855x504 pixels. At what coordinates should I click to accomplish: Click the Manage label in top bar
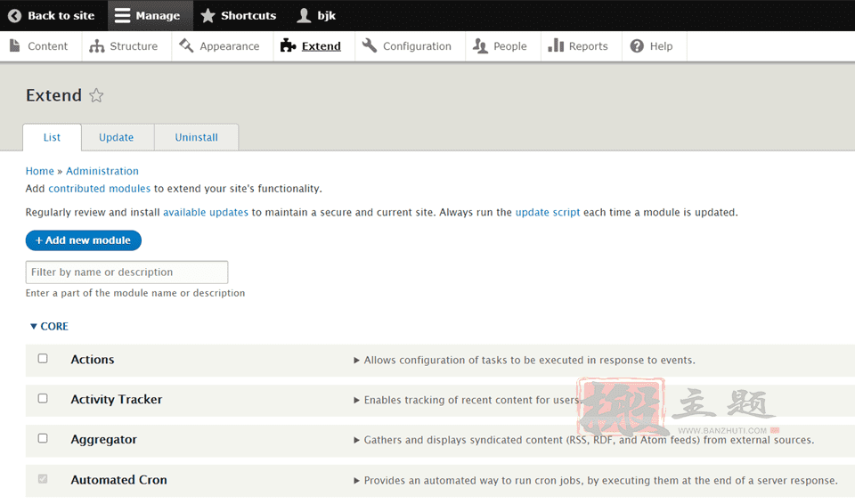(158, 16)
